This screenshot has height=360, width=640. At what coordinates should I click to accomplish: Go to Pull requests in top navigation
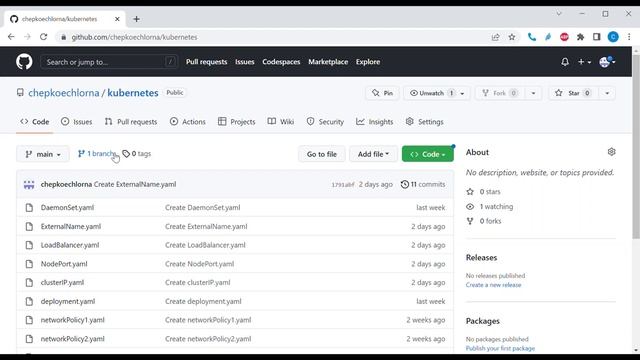pyautogui.click(x=207, y=62)
